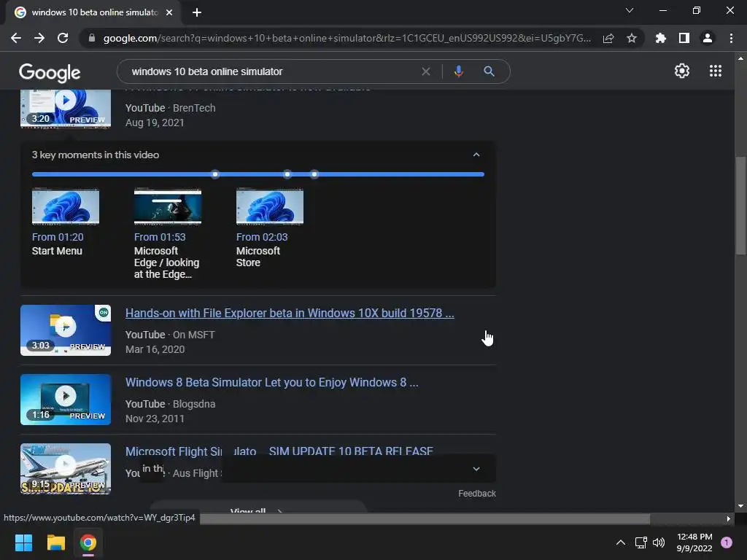Open Google quick settings gear
Image resolution: width=747 pixels, height=560 pixels.
point(682,71)
